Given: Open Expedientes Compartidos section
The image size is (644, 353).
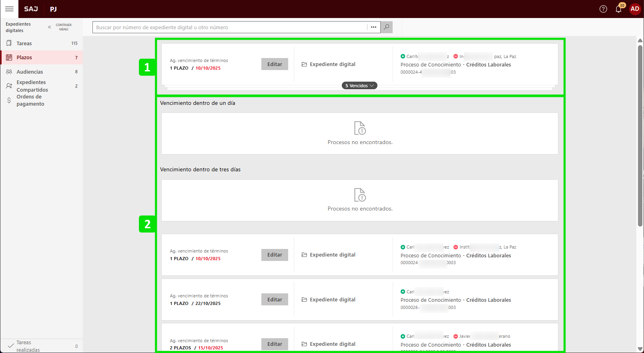Looking at the screenshot, I should (x=32, y=86).
